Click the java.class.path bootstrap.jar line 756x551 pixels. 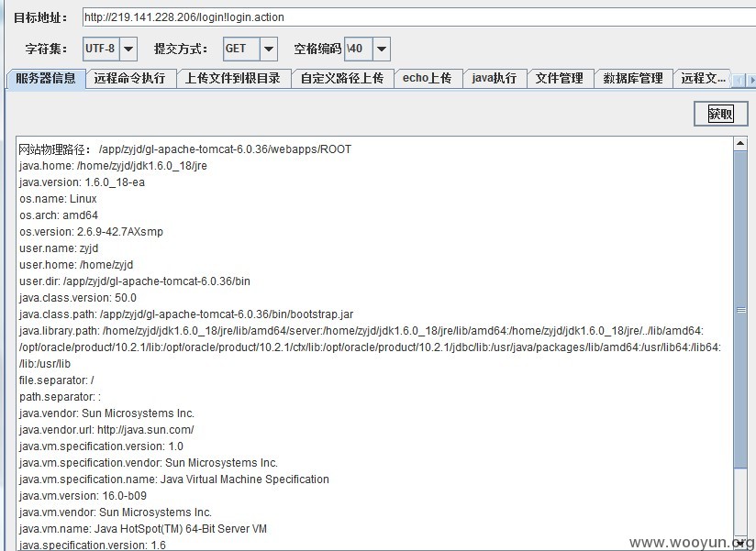click(x=186, y=314)
